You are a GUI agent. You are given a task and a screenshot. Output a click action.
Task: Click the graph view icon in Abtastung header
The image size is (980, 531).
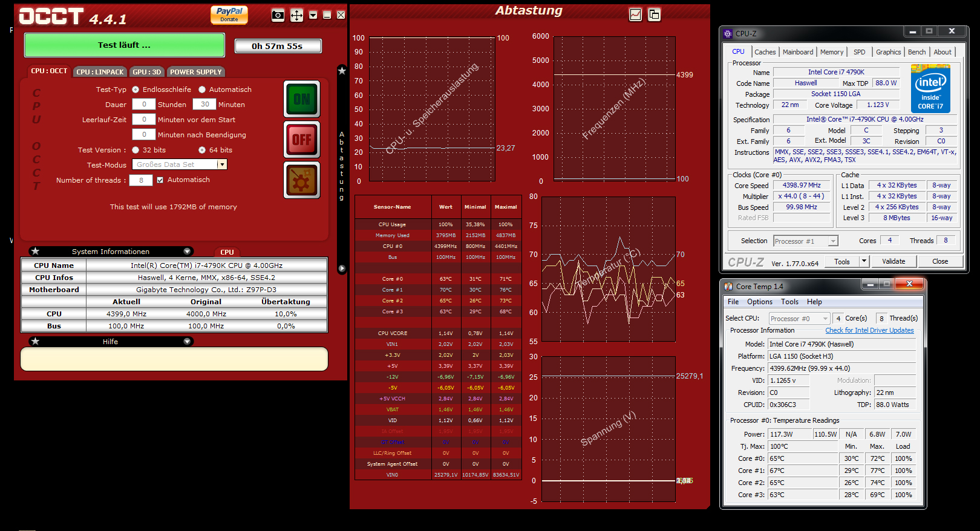pos(635,15)
